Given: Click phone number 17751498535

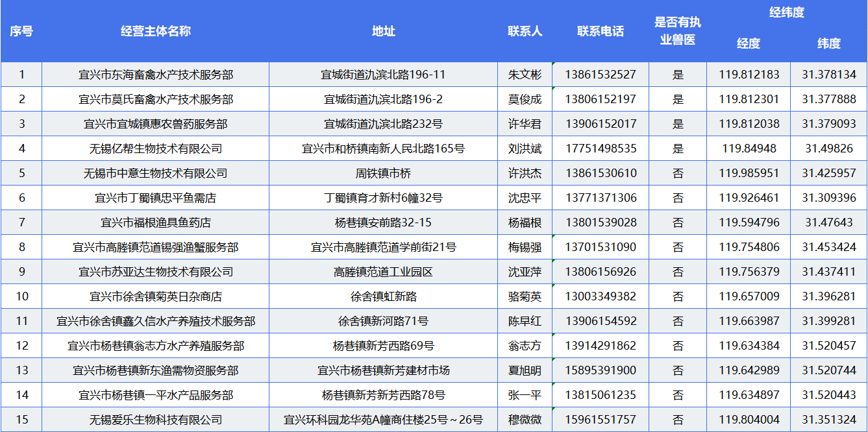Looking at the screenshot, I should click(x=601, y=149).
